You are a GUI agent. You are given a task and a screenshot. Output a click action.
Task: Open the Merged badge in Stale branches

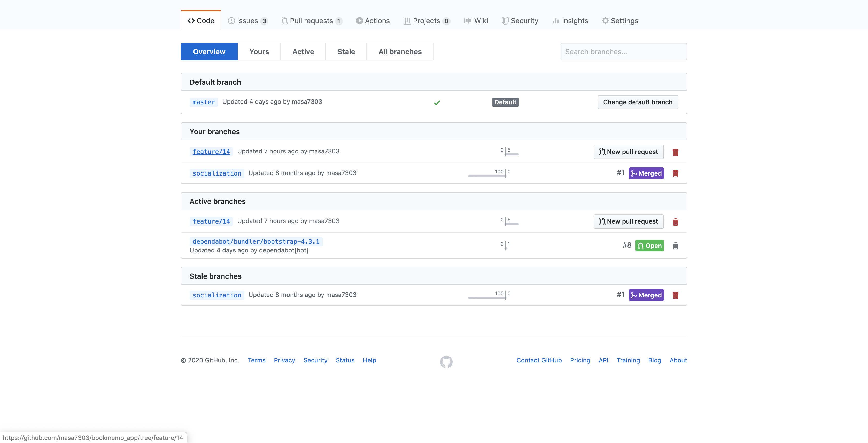[x=646, y=295]
